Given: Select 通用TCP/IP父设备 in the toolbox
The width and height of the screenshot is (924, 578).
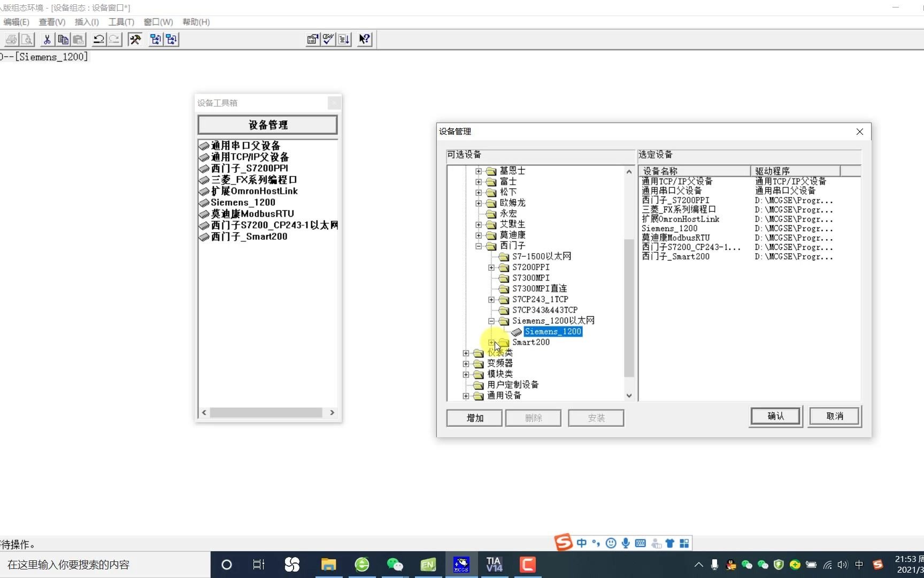Looking at the screenshot, I should (250, 157).
